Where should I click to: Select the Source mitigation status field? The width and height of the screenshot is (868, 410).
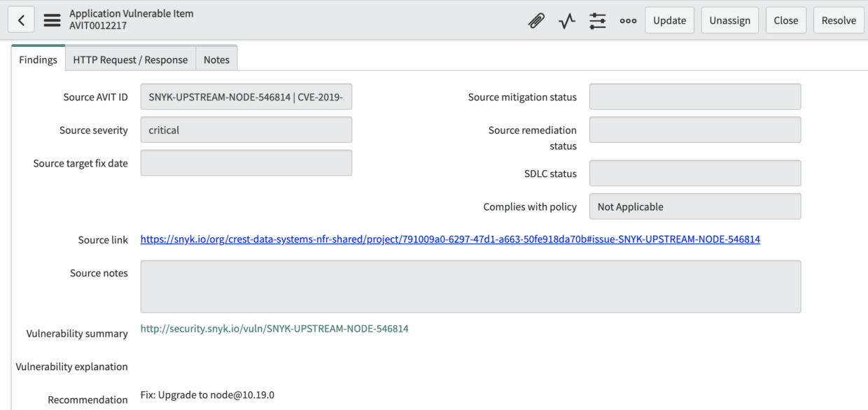tap(694, 96)
